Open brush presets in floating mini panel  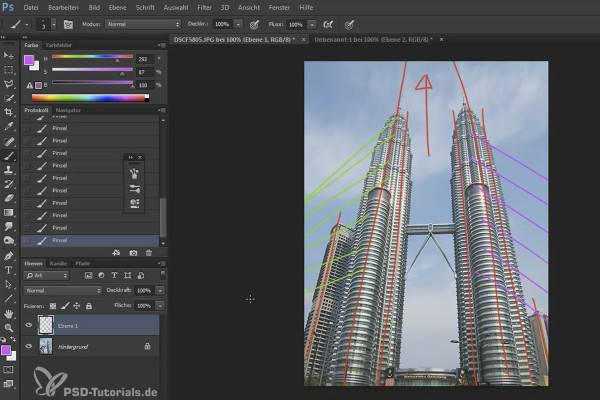(x=134, y=173)
